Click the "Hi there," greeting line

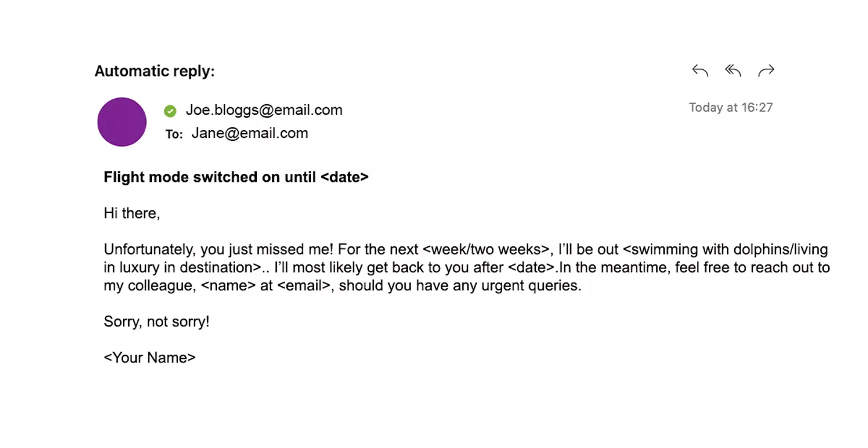[132, 213]
